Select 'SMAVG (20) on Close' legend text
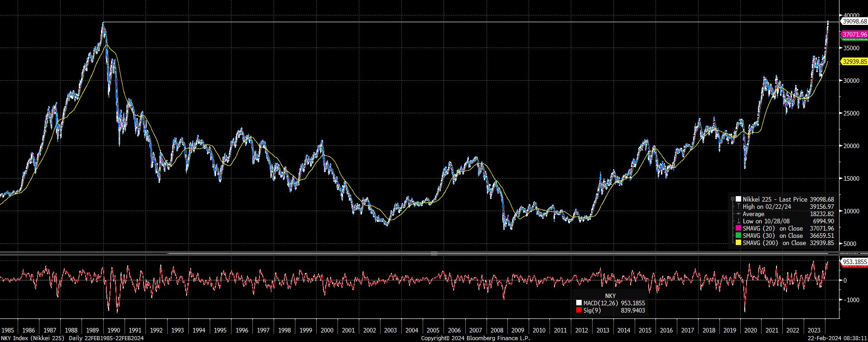The image size is (868, 342). coord(773,228)
